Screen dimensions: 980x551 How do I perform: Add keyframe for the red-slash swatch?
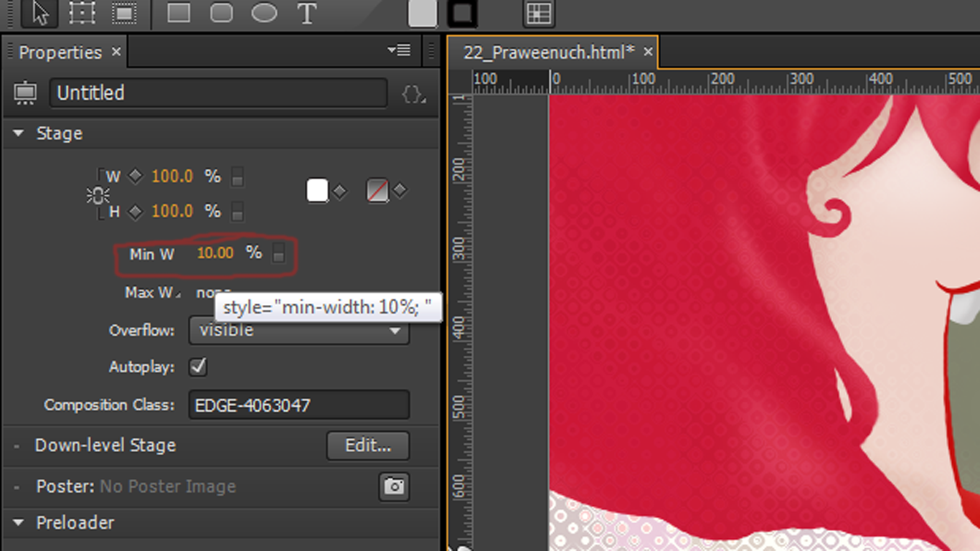(400, 191)
